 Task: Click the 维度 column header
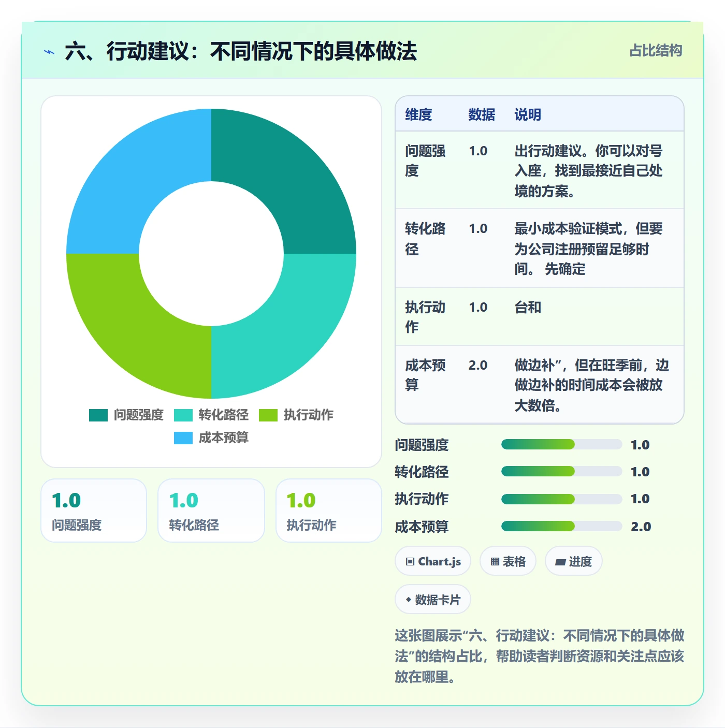418,114
